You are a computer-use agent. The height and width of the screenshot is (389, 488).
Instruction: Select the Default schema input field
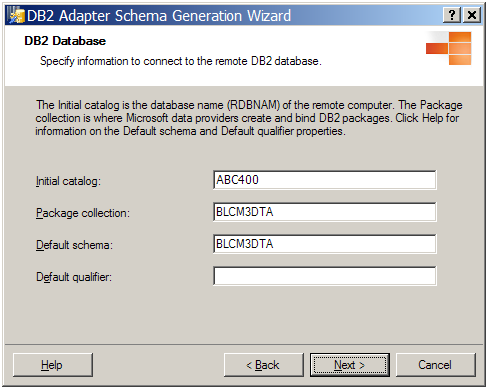(x=324, y=244)
